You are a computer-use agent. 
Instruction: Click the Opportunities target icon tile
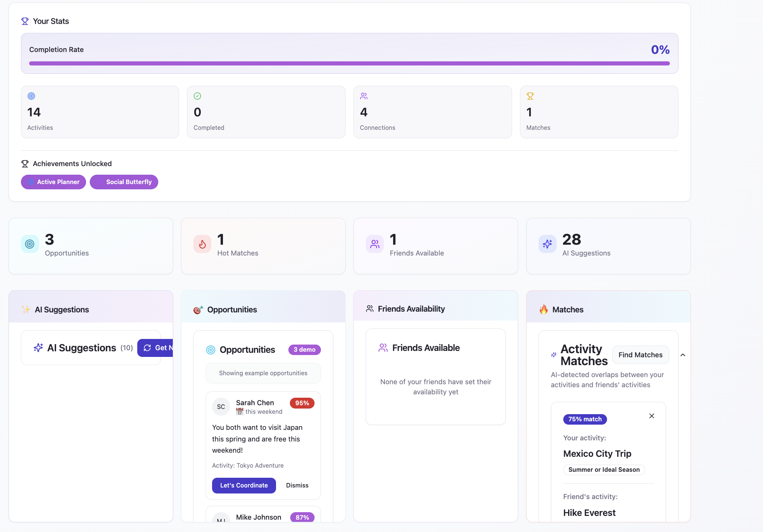30,244
